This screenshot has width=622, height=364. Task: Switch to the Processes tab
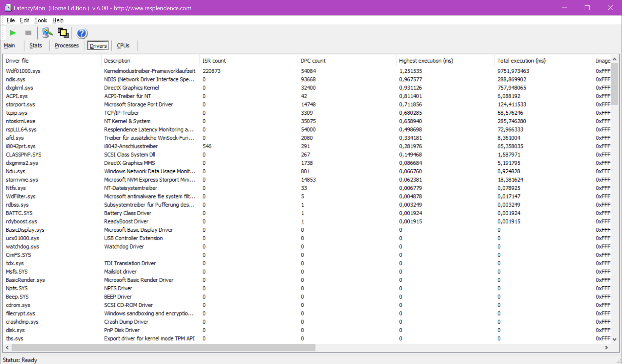(x=67, y=46)
